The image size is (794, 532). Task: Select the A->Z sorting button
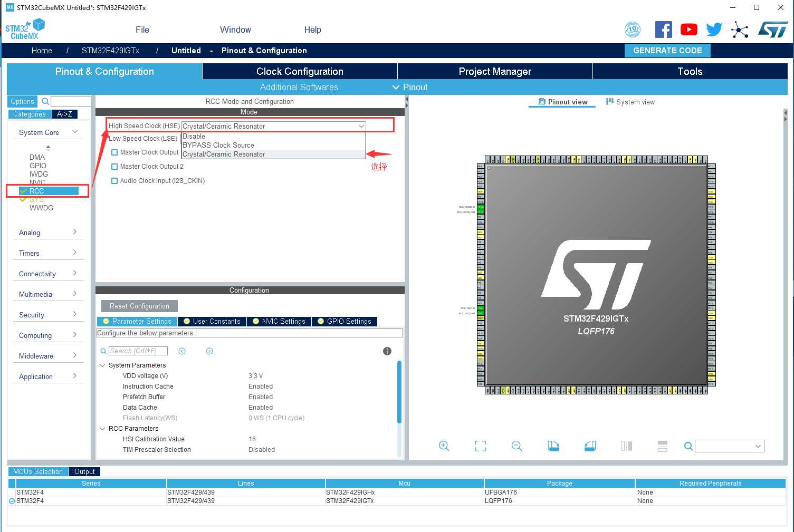[x=64, y=114]
